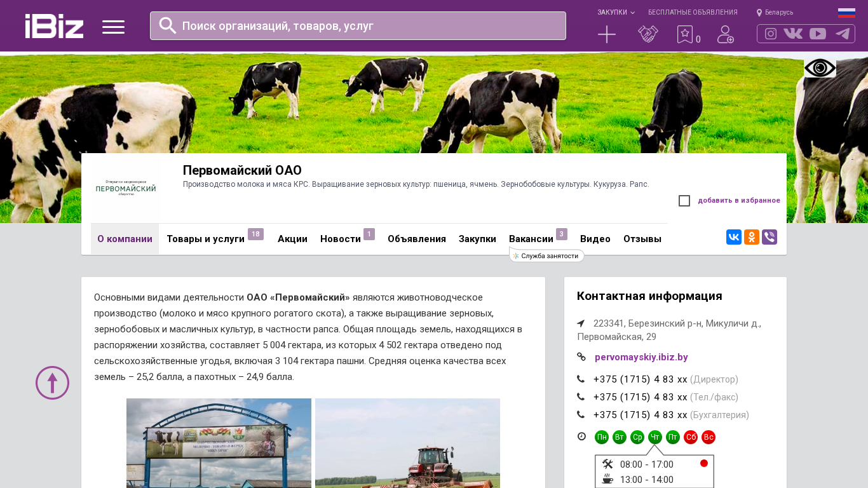Open the Отзывы tab
Image resolution: width=868 pixels, height=488 pixels.
tap(642, 239)
